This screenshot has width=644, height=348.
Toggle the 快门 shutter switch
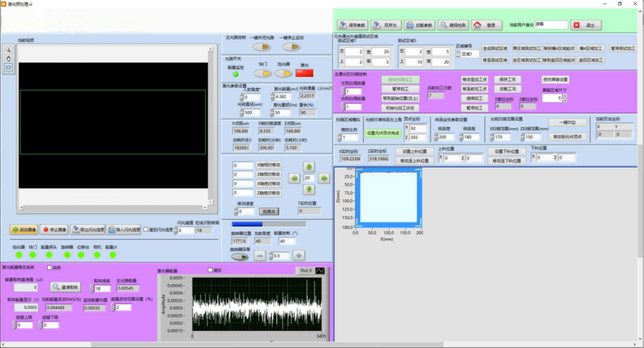262,73
